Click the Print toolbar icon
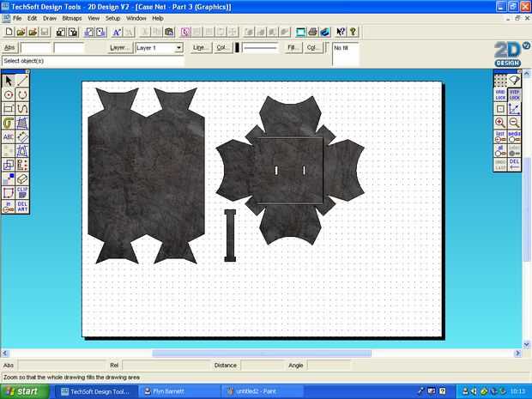The height and width of the screenshot is (399, 532). tap(312, 32)
